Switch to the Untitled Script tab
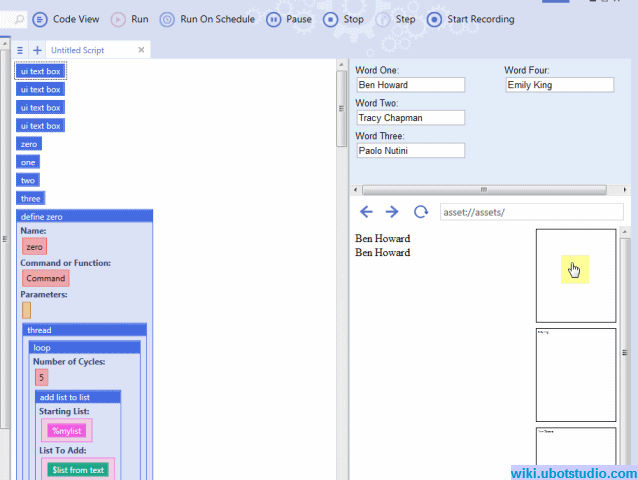This screenshot has height=480, width=638. point(78,50)
